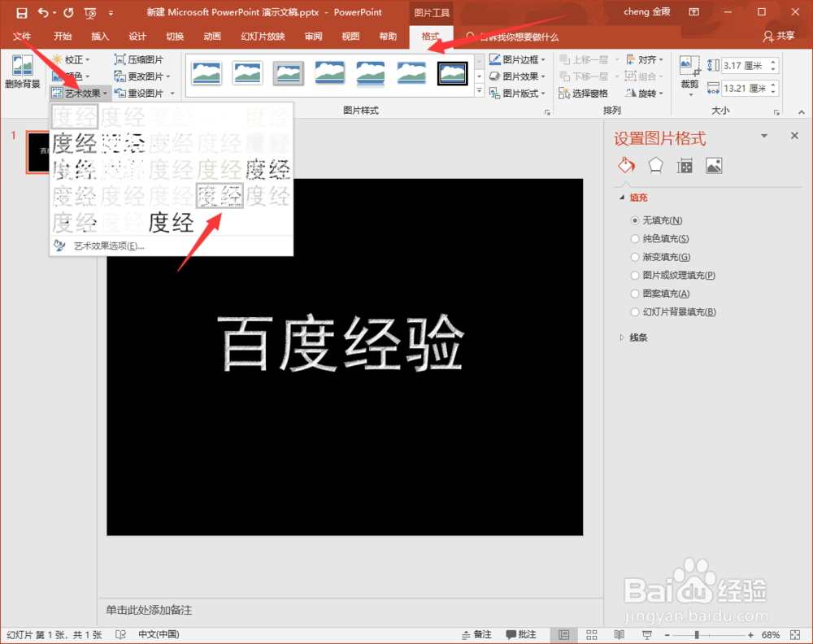Viewport: 813px width, 644px height.
Task: Select the highlighted artistic effect in fourth row
Action: [220, 196]
